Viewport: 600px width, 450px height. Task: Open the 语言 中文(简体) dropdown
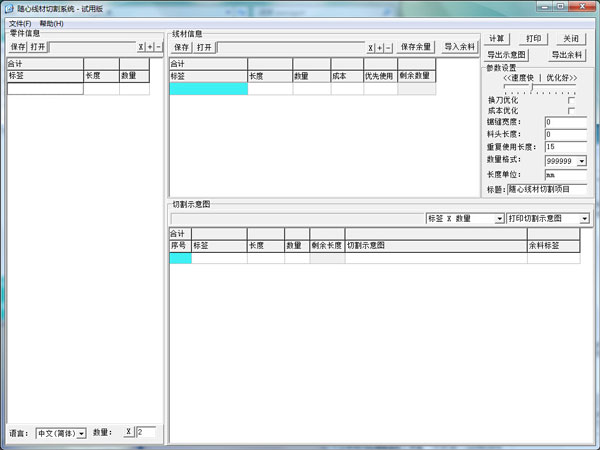click(81, 434)
